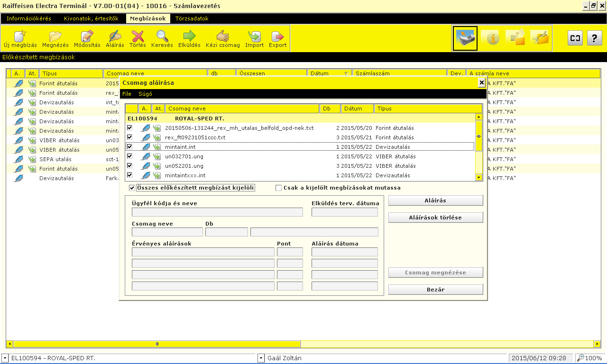Open the folder-with-documents module icon

click(x=515, y=38)
